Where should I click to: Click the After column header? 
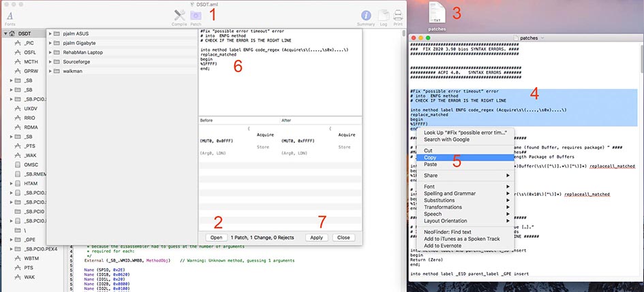coord(321,120)
